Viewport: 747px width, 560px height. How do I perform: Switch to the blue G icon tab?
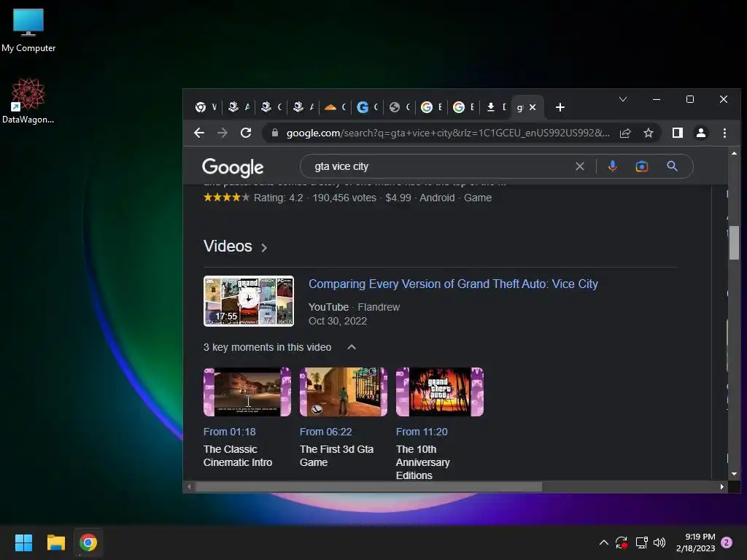[368, 107]
